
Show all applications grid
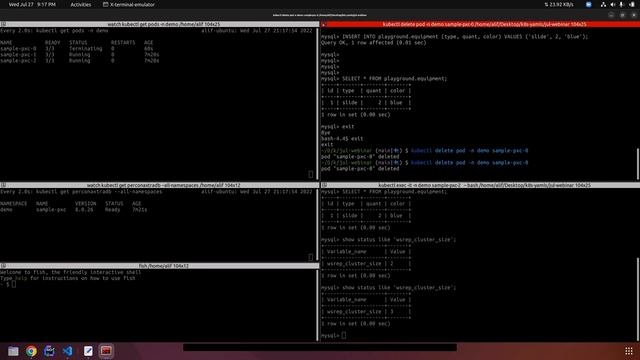(629, 351)
